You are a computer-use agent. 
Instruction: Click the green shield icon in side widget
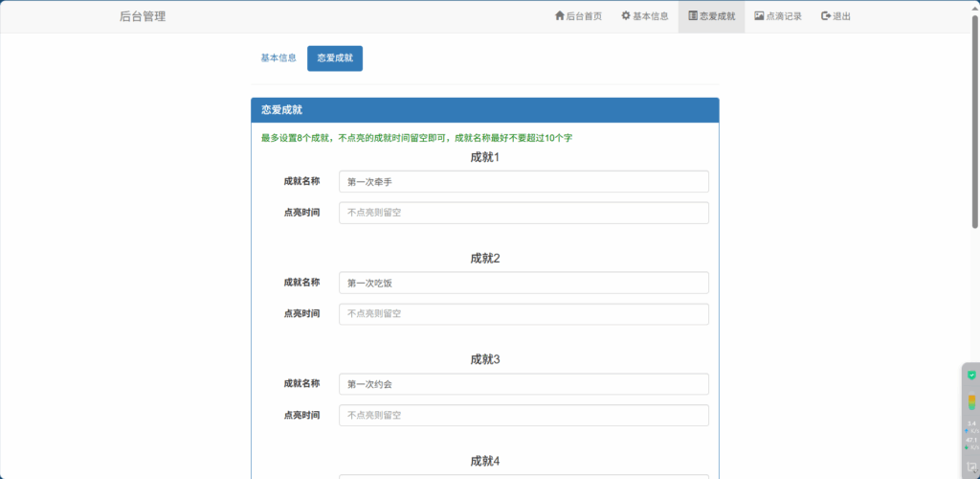point(971,376)
